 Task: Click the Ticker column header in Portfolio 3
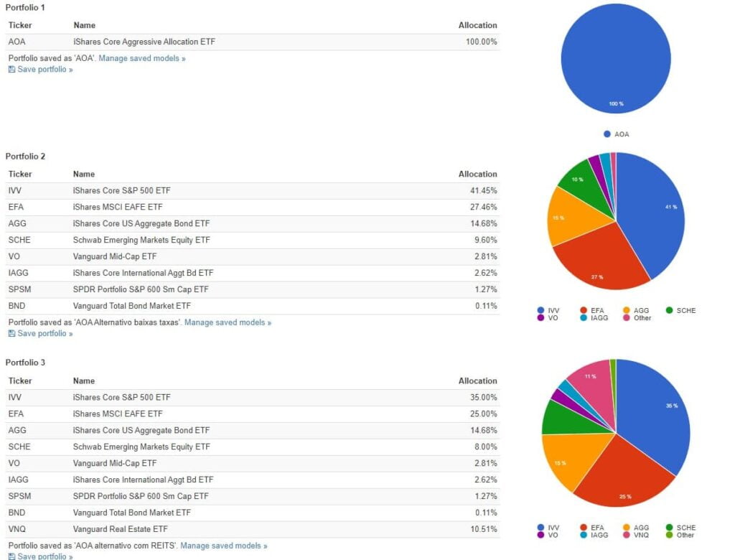[20, 381]
